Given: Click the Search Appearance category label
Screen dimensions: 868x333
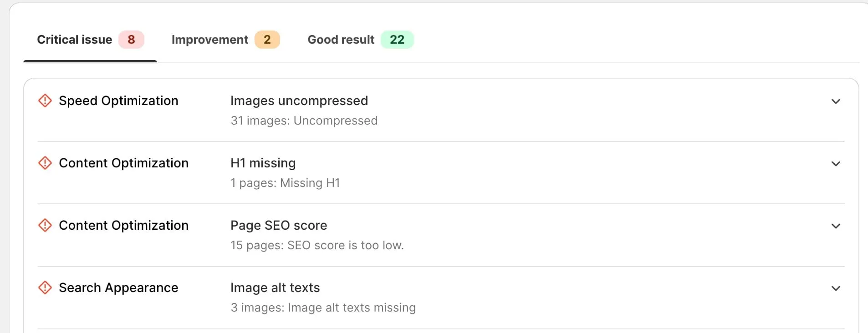Looking at the screenshot, I should pos(118,288).
